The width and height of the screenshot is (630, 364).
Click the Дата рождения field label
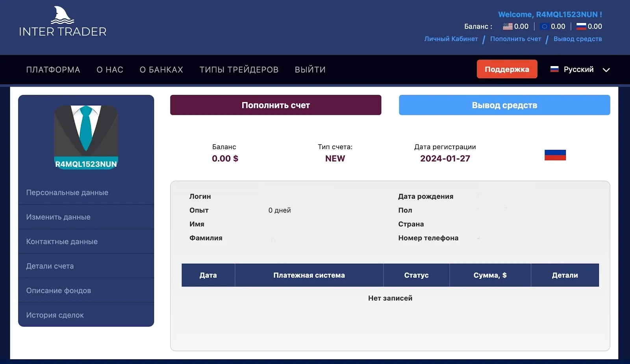(x=426, y=196)
